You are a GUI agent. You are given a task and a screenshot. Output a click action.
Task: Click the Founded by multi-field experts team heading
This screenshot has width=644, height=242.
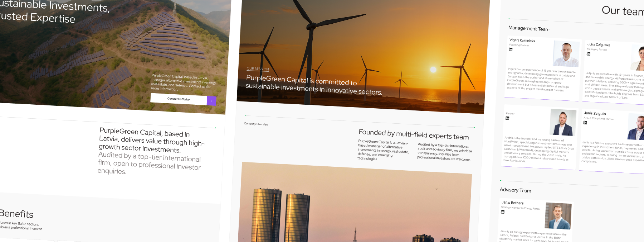pos(414,134)
